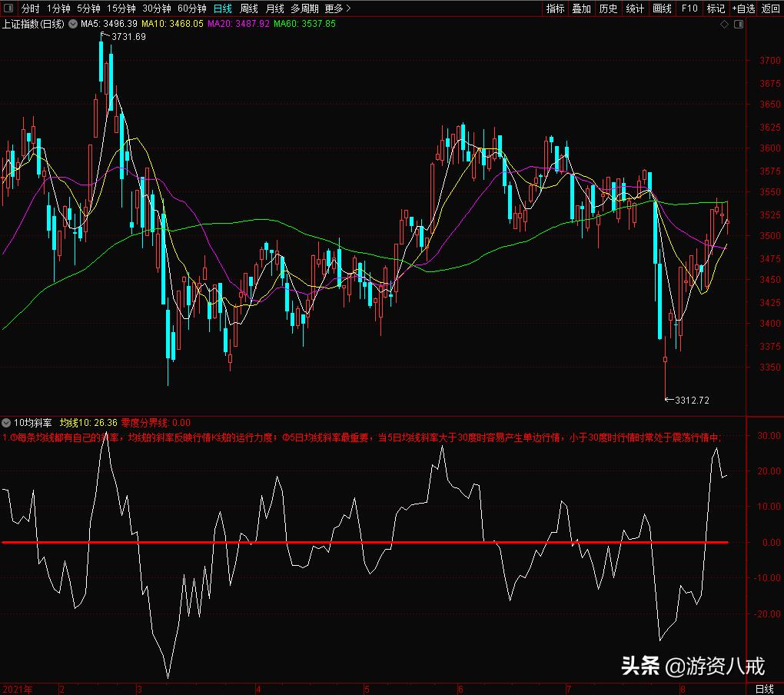
Task: Click the 标记 mark button
Action: click(716, 8)
